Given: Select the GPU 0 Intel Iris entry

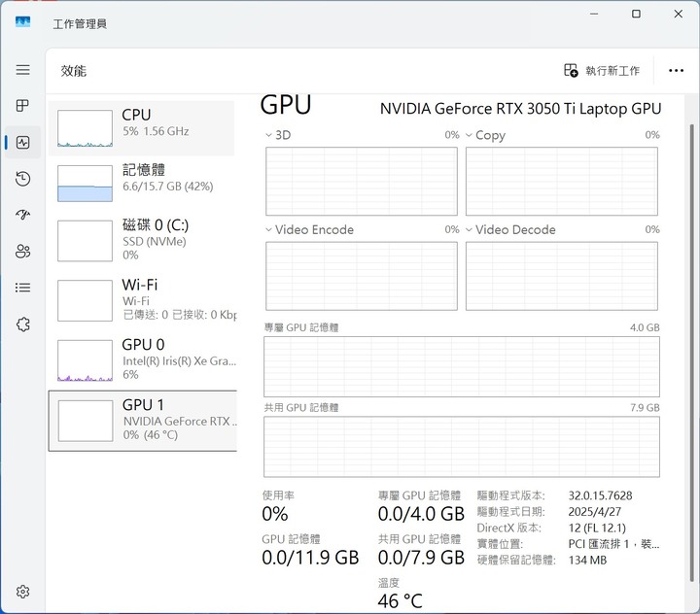Looking at the screenshot, I should click(x=142, y=359).
